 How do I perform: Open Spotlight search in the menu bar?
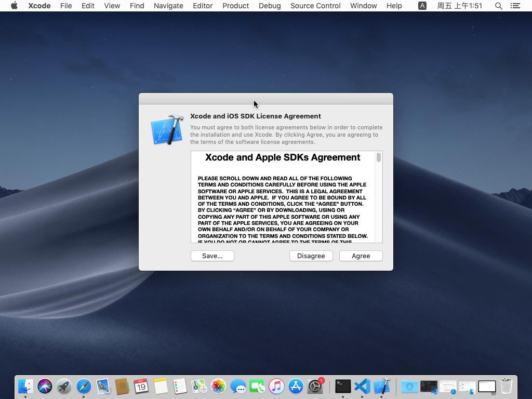click(498, 6)
